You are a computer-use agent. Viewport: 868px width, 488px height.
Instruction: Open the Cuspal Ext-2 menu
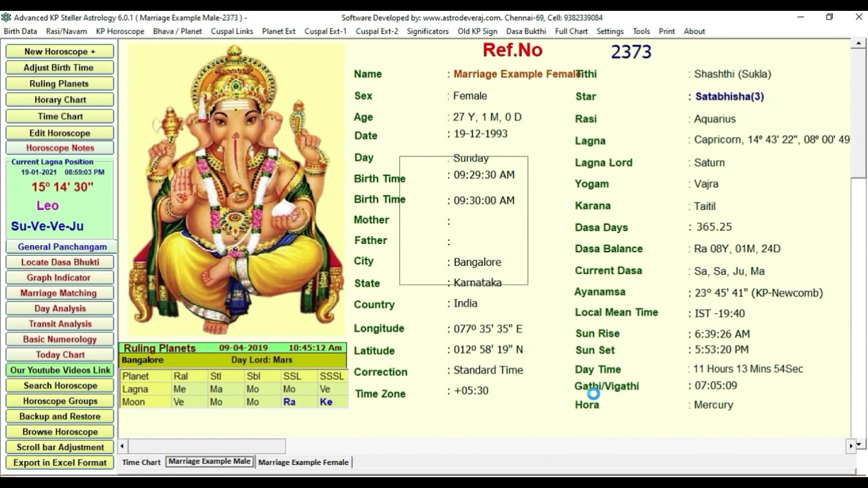(377, 31)
